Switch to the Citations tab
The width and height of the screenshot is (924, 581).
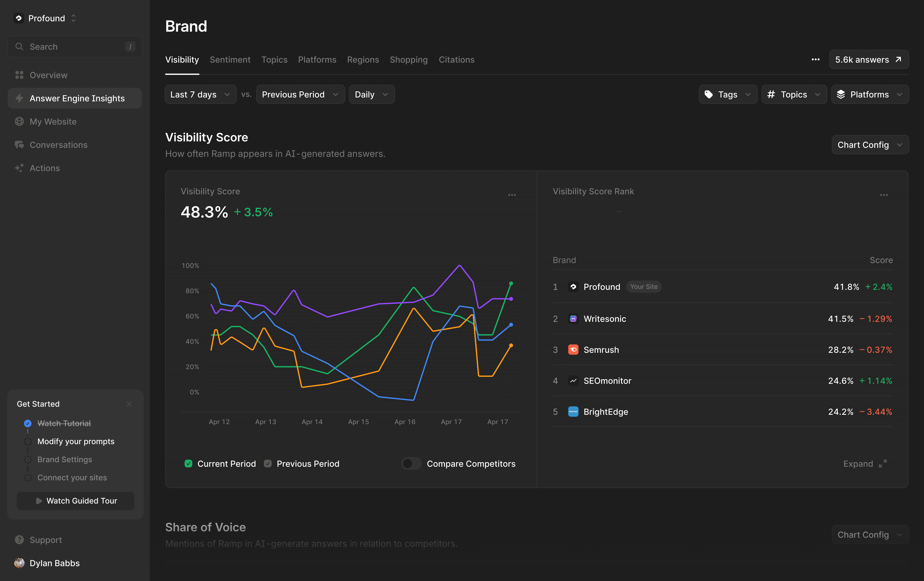pyautogui.click(x=457, y=59)
